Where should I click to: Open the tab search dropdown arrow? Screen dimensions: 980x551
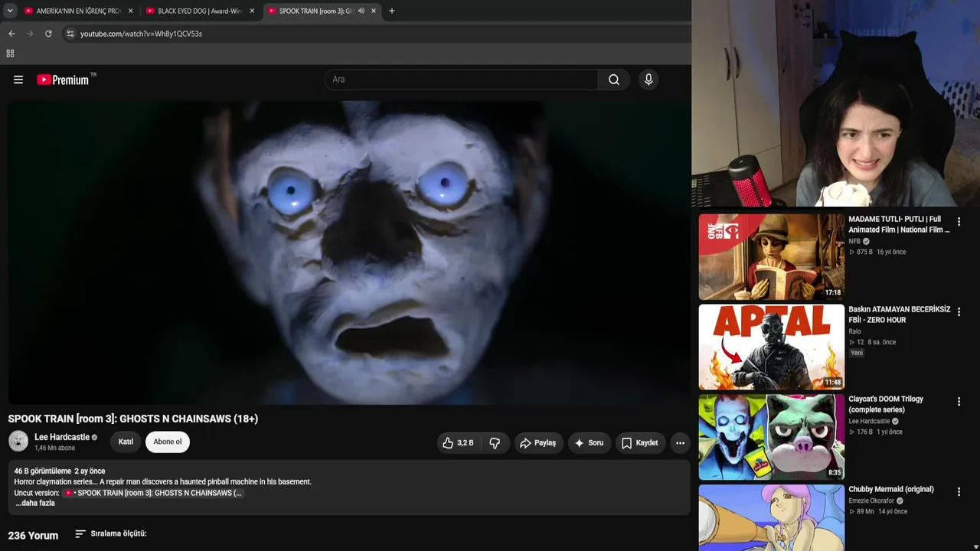click(10, 11)
